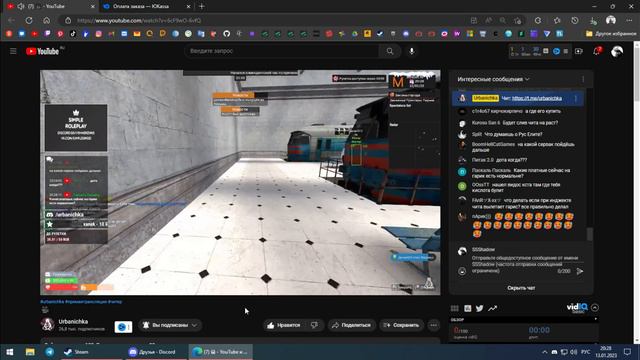This screenshot has height=360, width=640.
Task: Open a new browser tab
Action: pyautogui.click(x=202, y=7)
